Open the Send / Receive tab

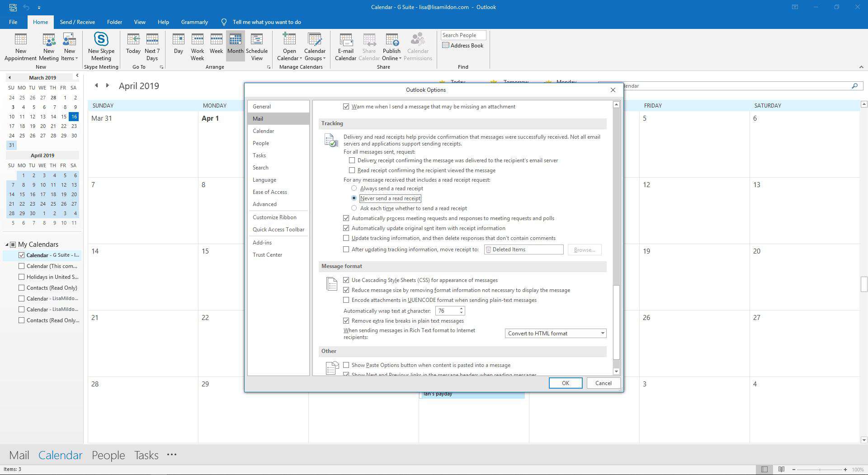(x=77, y=22)
